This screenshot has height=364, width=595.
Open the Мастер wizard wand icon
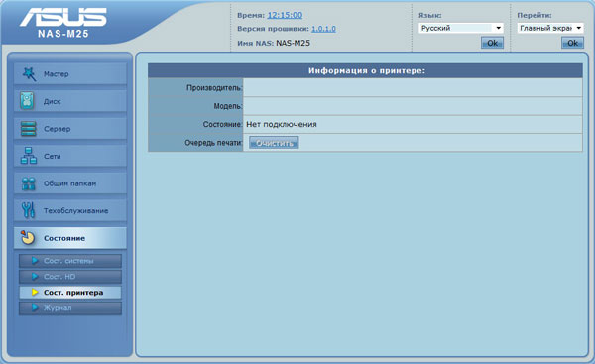(29, 74)
